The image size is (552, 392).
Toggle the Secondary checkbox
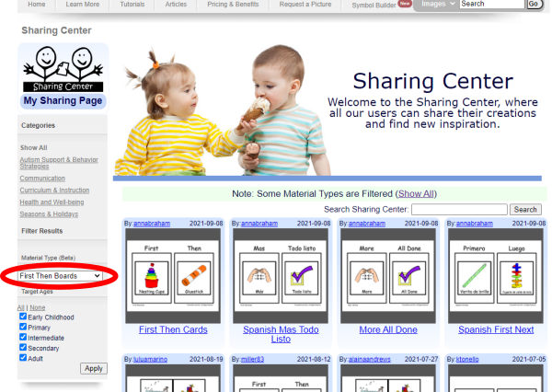click(23, 347)
